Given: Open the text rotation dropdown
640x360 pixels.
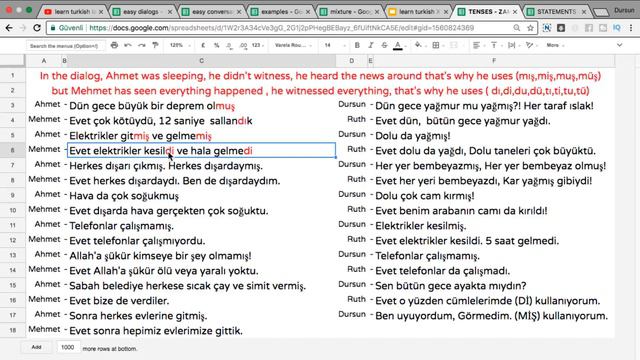Looking at the screenshot, I should click(x=530, y=45).
